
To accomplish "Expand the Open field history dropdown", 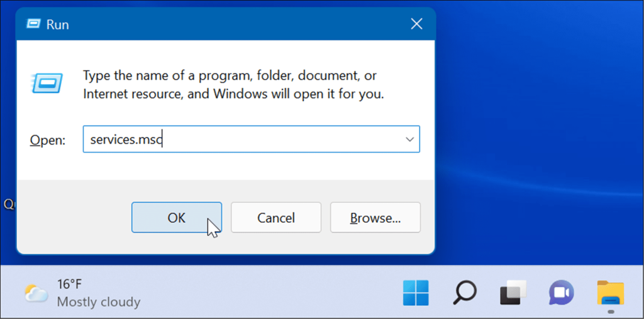I will click(x=409, y=139).
